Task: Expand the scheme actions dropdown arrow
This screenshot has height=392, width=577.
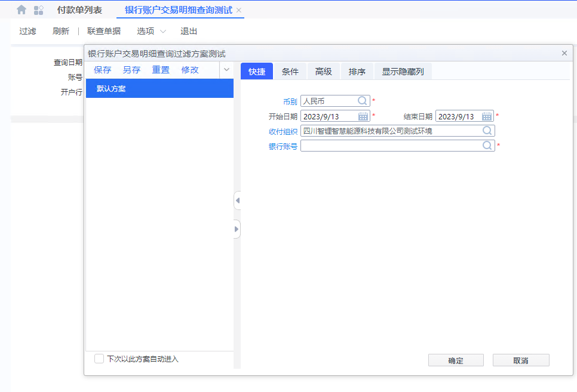Action: tap(227, 70)
